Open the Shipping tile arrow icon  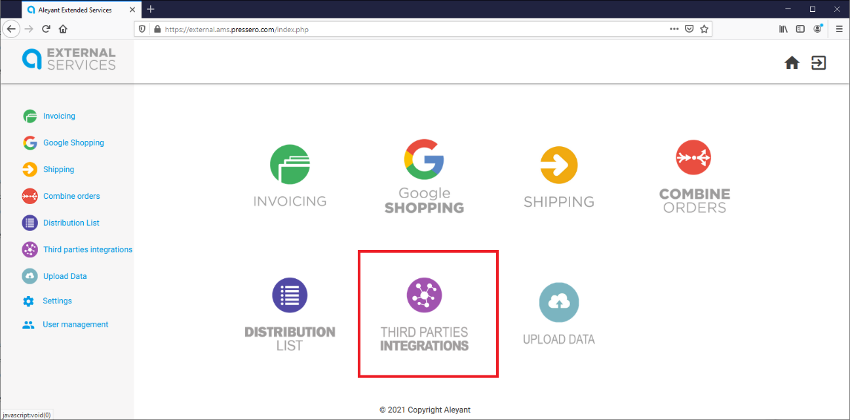coord(559,165)
